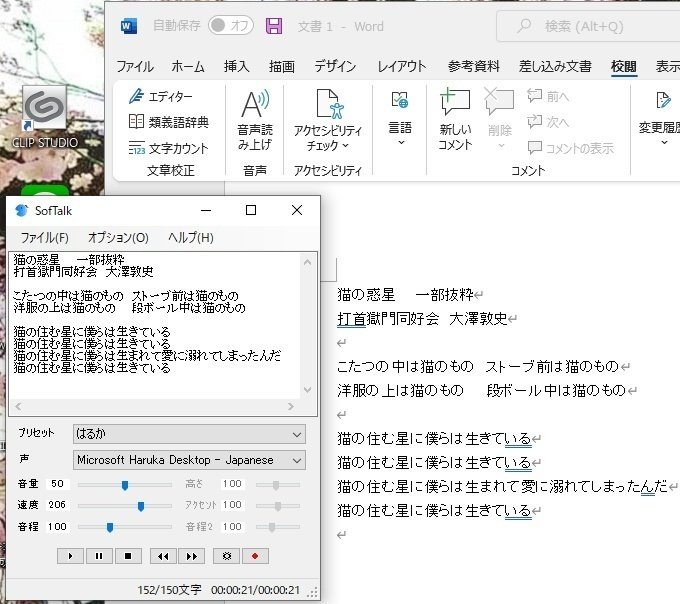The image size is (680, 604).
Task: Open SofTalk ヘルプ(H) menu
Action: (191, 238)
